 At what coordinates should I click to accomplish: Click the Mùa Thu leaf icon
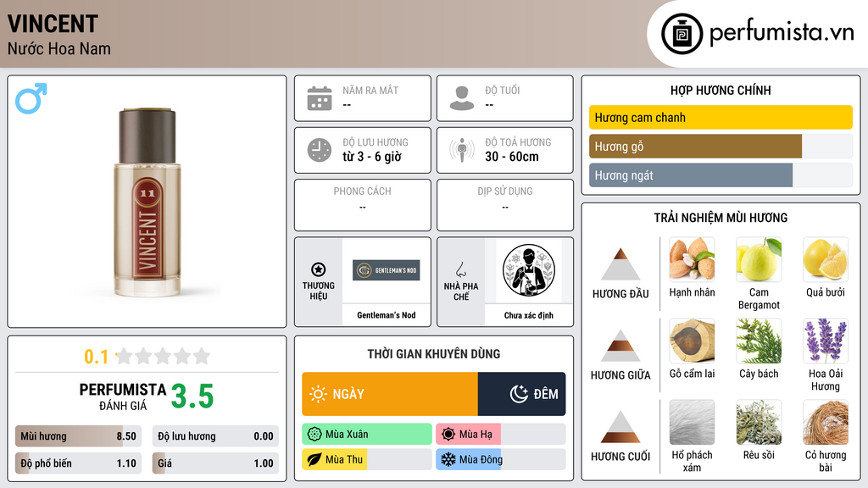point(314,460)
